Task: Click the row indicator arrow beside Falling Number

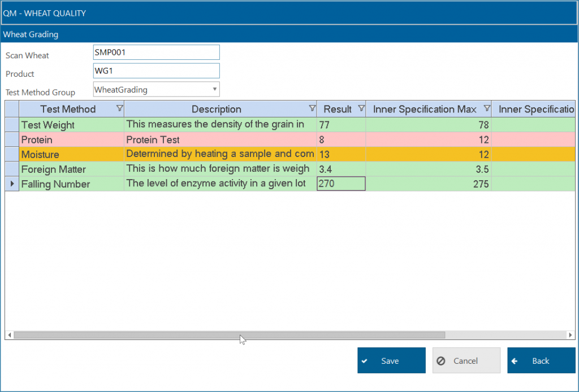Action: pos(11,184)
